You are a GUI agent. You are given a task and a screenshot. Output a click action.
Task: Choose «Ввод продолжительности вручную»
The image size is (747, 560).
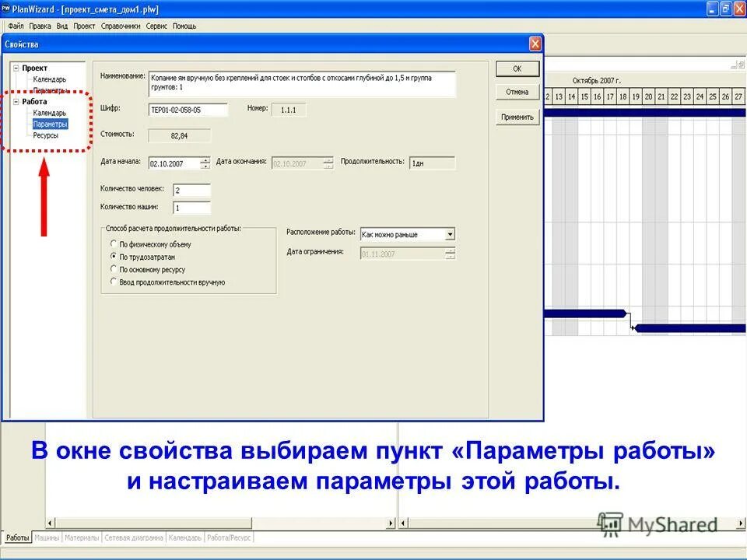tap(113, 280)
